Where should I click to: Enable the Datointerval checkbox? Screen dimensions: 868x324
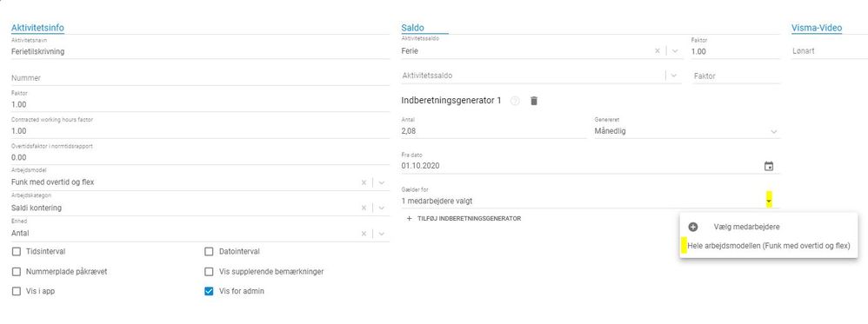click(209, 252)
